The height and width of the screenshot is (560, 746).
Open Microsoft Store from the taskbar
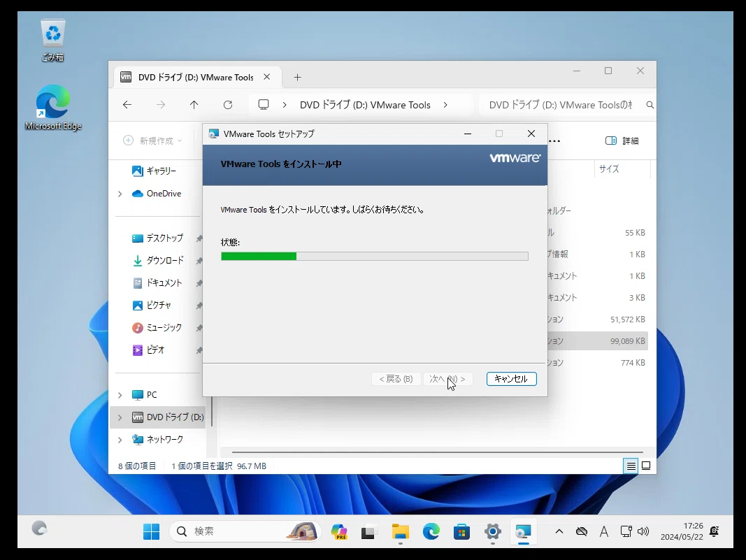461,531
